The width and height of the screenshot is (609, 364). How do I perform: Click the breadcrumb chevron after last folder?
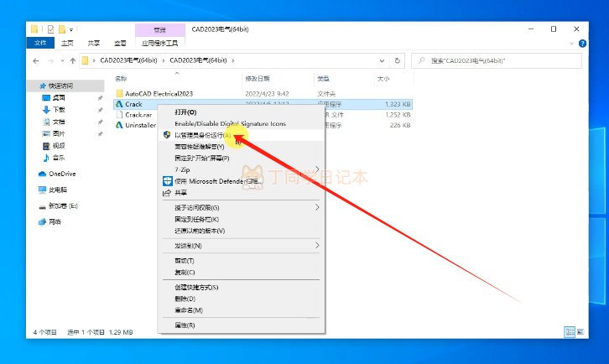pos(233,60)
